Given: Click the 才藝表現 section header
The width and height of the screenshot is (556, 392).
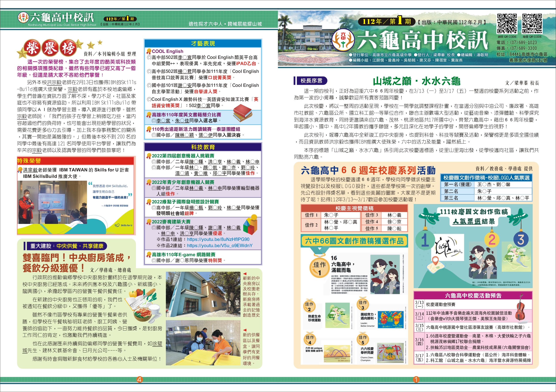Looking at the screenshot, I should [x=203, y=43].
